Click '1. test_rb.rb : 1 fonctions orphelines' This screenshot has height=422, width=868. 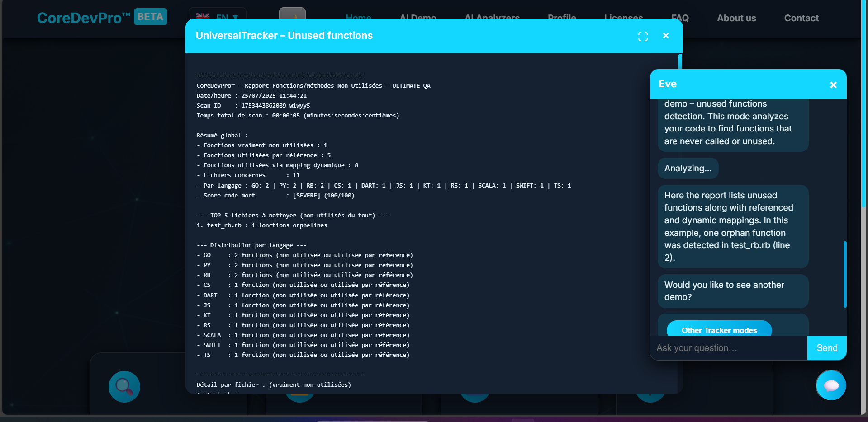coord(262,225)
